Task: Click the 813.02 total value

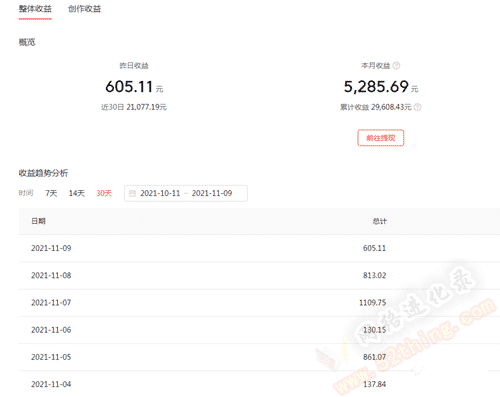Action: pos(374,276)
